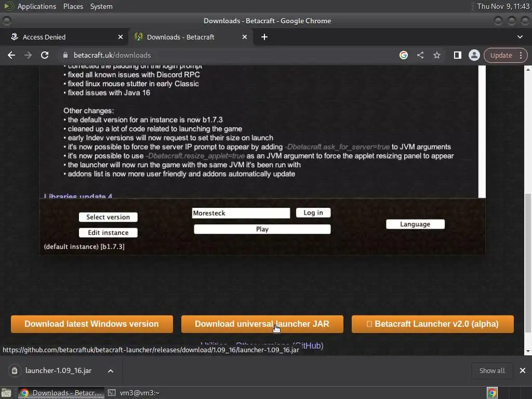
Task: Close the Access Denied tab
Action: [x=121, y=37]
